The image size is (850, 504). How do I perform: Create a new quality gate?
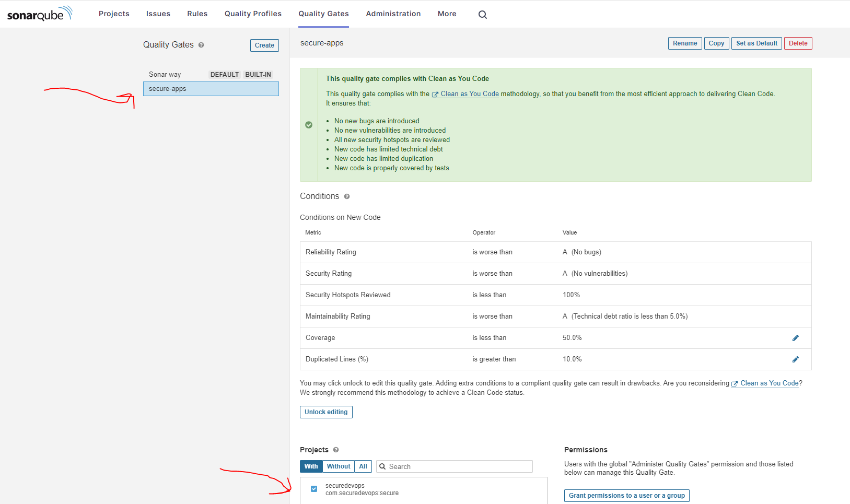(x=264, y=45)
